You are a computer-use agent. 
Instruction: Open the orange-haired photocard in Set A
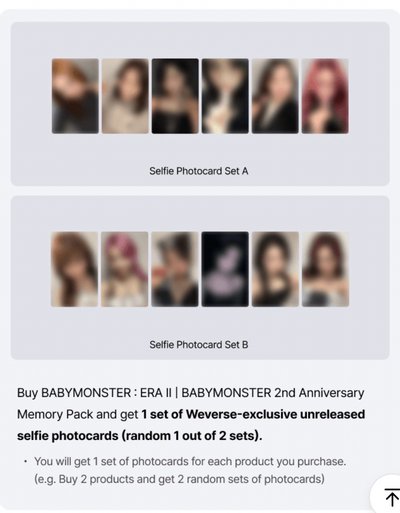tap(75, 96)
